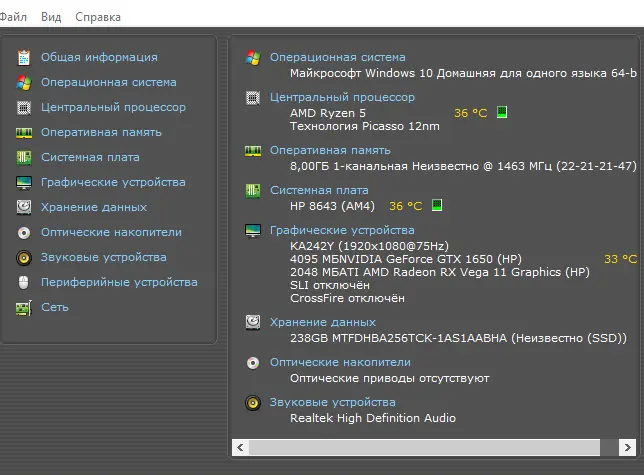Click Системная плата heading in summary panel
The height and width of the screenshot is (475, 644).
[319, 190]
